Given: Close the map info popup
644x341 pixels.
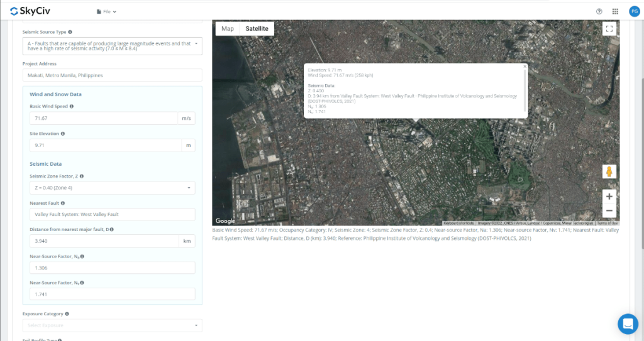Looking at the screenshot, I should point(525,67).
